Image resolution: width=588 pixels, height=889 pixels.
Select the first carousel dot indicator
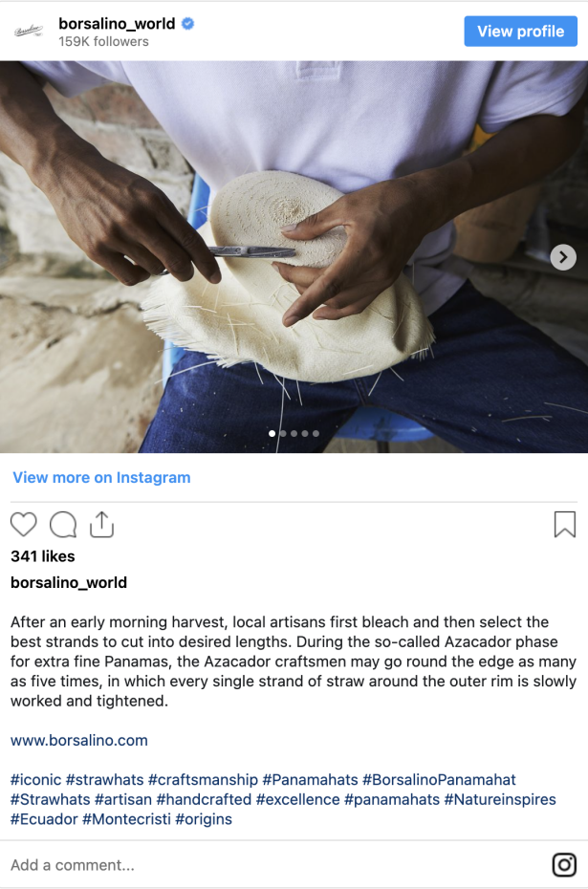(272, 433)
